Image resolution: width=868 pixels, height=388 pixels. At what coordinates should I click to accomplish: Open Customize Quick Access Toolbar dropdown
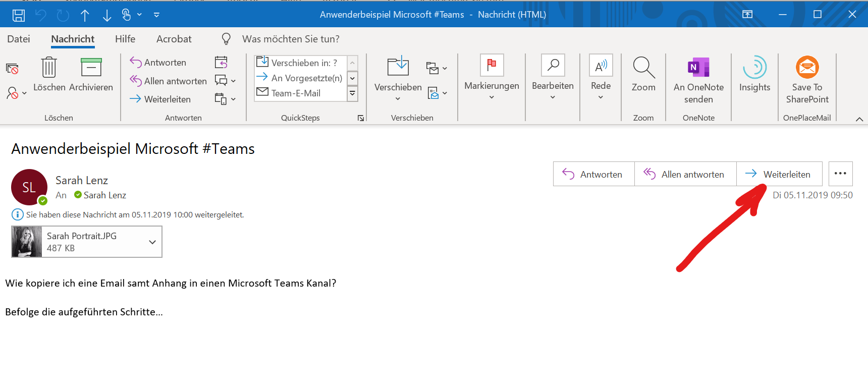[156, 15]
